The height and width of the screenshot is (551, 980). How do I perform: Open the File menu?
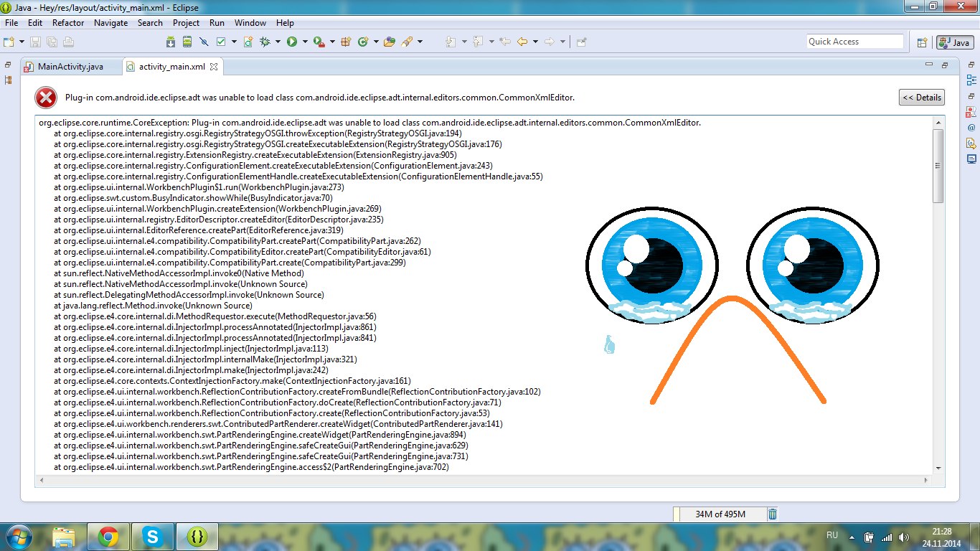(11, 23)
